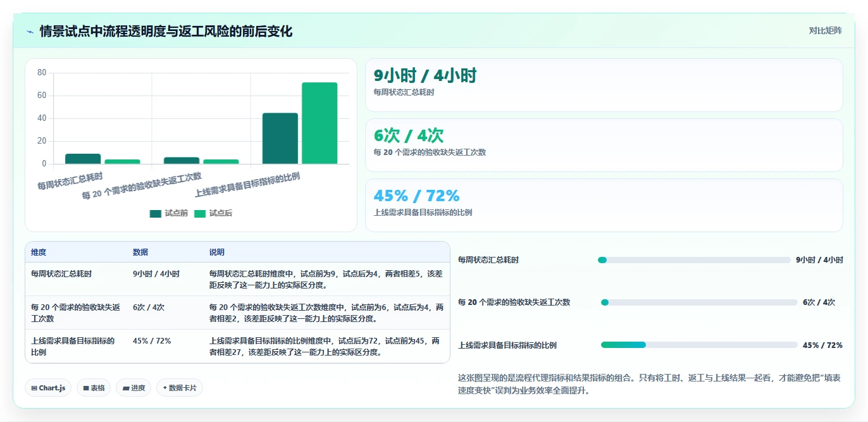Screen dimensions: 868x422
Task: Click progress value label 6次 / 4次
Action: [x=819, y=302]
